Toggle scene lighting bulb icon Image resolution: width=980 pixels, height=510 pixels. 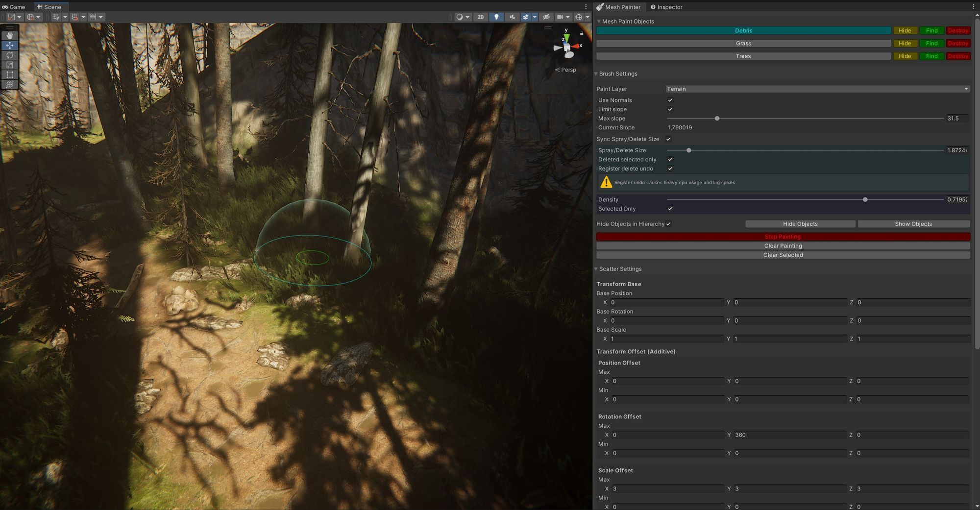[x=496, y=17]
